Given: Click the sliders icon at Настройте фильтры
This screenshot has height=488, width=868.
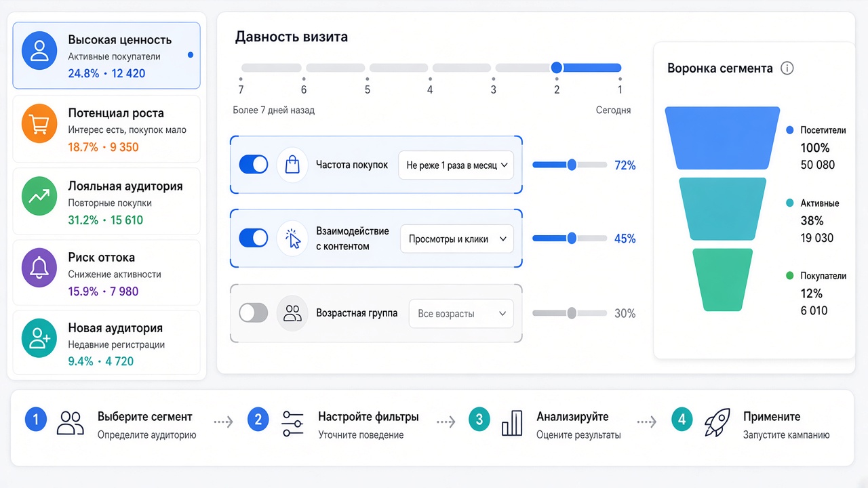Looking at the screenshot, I should 292,423.
